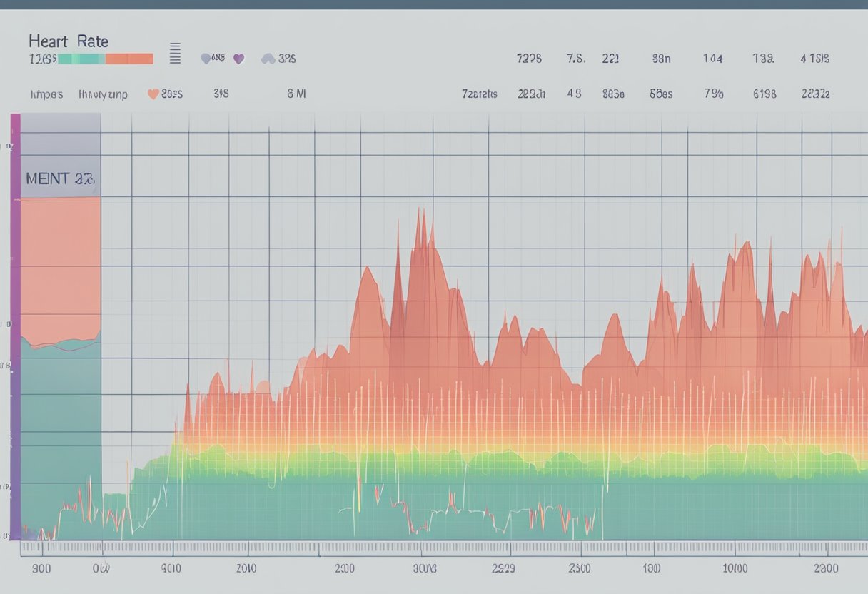This screenshot has height=594, width=868.
Task: Click the 300 label at the axis start
Action: [41, 569]
